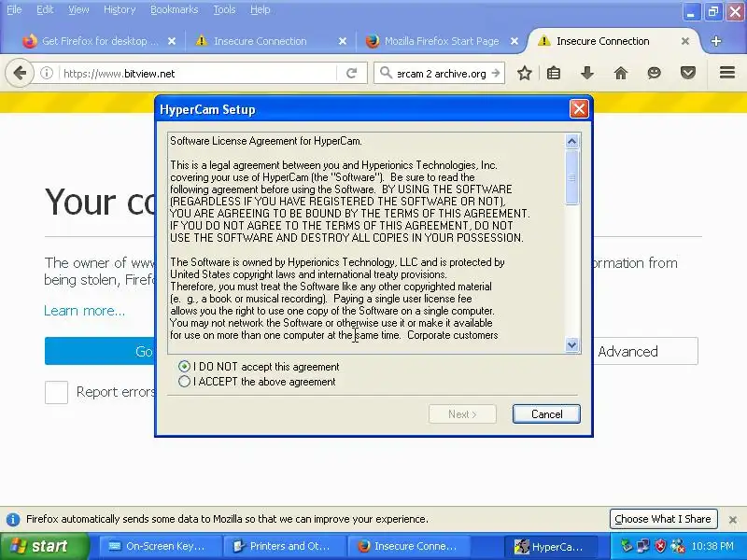This screenshot has height=560, width=747.
Task: Click the Next button in setup
Action: pyautogui.click(x=462, y=413)
